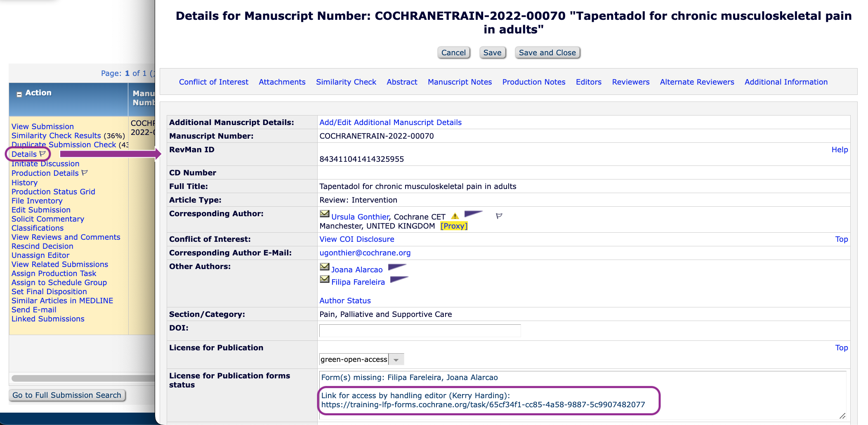This screenshot has height=425, width=868.
Task: Click the blue flag next to Filipa Fareleira
Action: [399, 279]
